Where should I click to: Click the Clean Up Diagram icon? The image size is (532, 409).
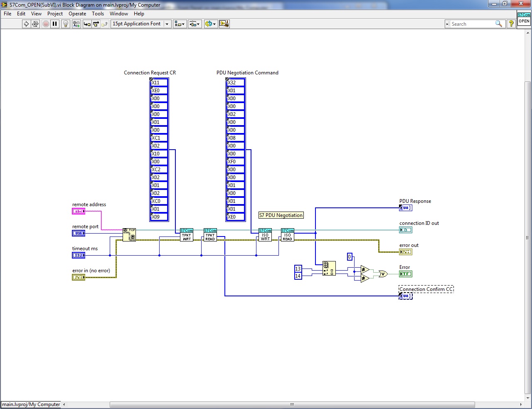click(224, 24)
